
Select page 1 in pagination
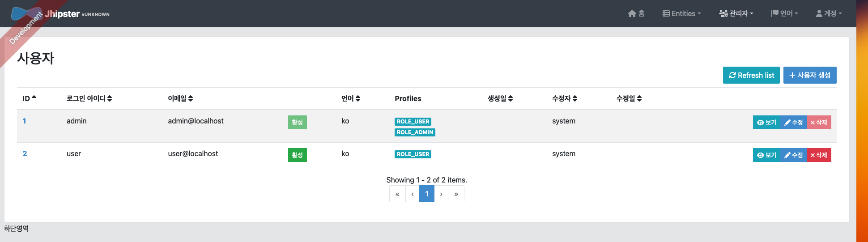click(427, 194)
